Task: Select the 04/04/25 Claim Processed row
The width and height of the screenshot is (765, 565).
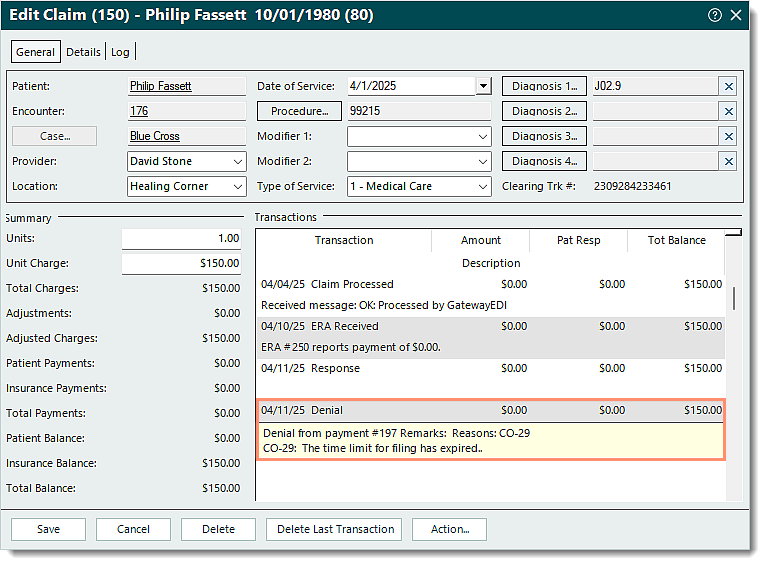Action: pos(490,295)
